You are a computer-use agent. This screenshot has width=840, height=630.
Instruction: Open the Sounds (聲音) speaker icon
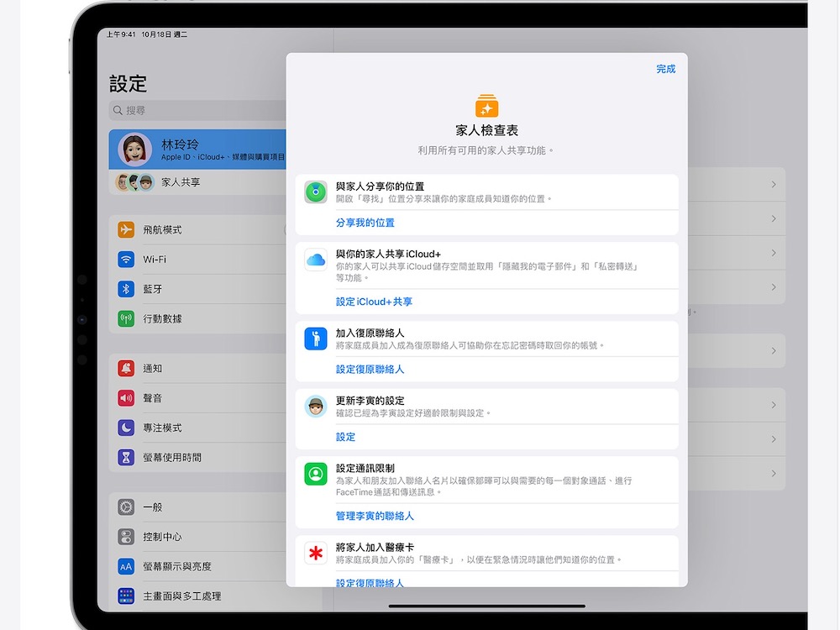click(x=126, y=398)
